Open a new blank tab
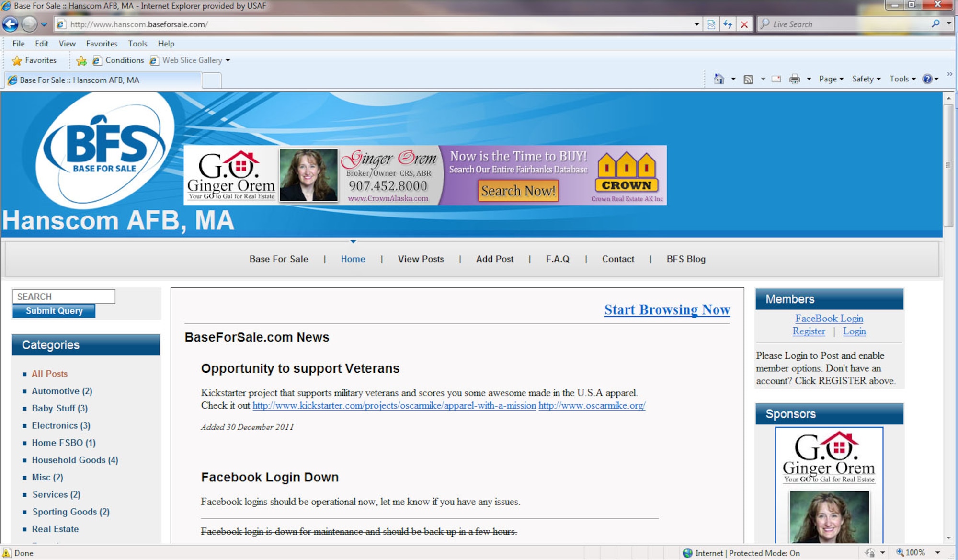 211,80
